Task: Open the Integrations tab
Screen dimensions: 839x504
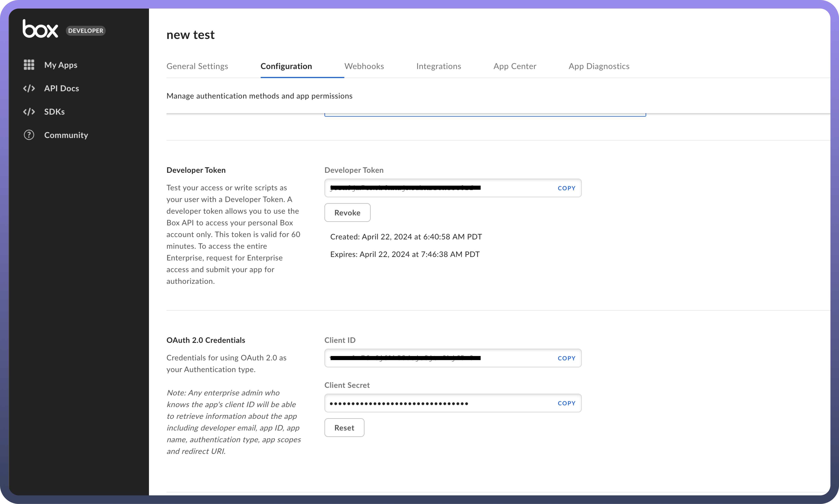Action: (x=438, y=66)
